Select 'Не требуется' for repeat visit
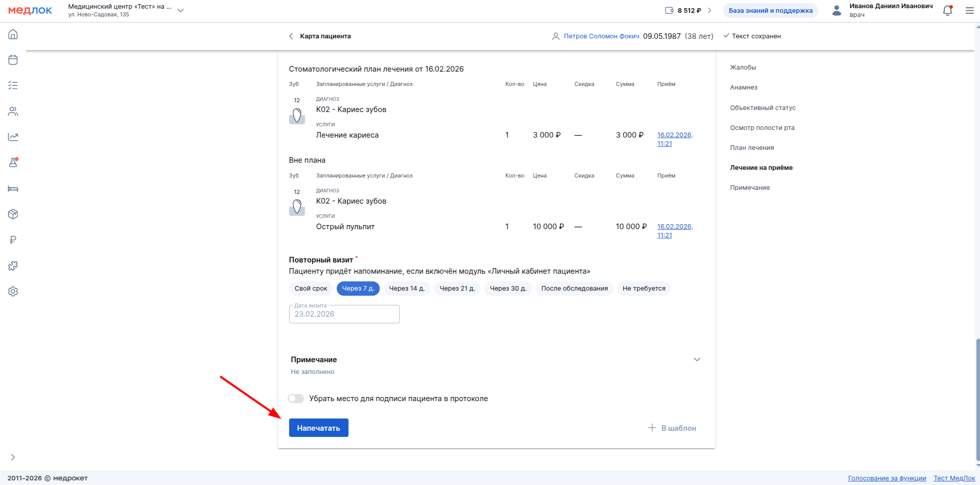This screenshot has width=980, height=485. [x=643, y=289]
